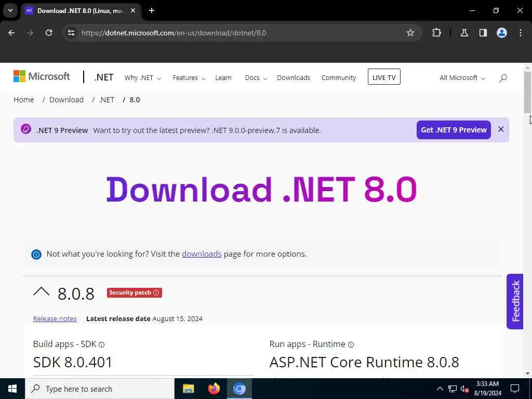Click the page vertical scrollbar thumb
532x399 pixels.
(x=528, y=92)
